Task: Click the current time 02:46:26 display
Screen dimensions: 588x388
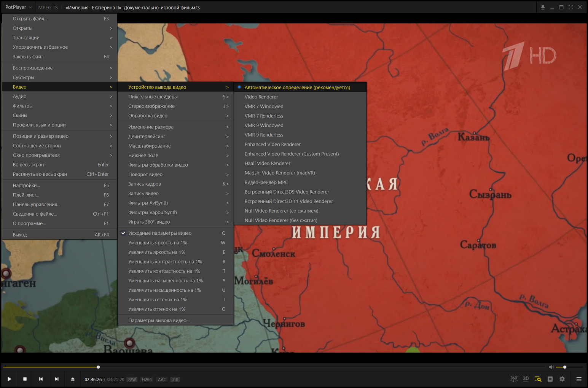Action: (x=93, y=380)
